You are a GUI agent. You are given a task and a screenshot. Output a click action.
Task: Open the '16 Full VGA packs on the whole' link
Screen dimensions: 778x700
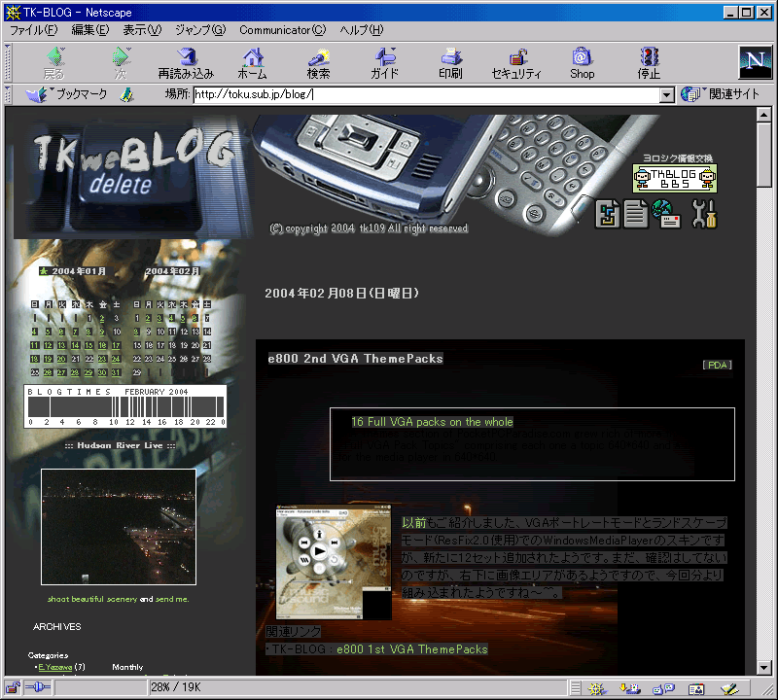432,422
